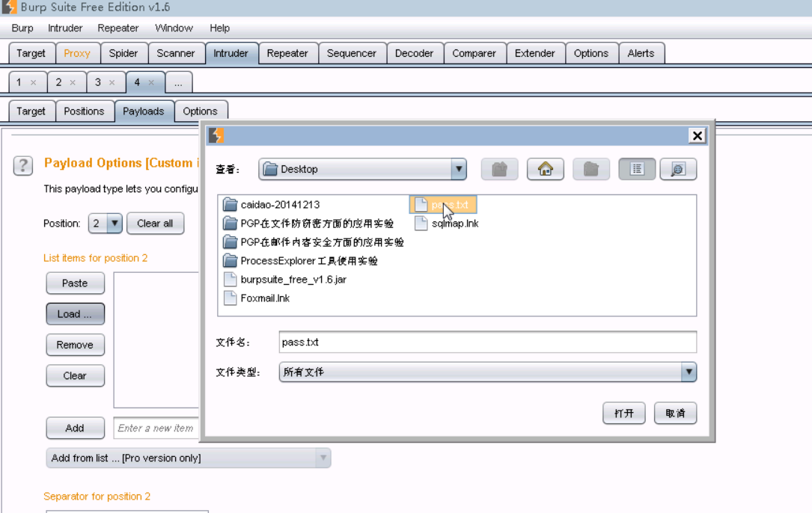Click the Remove button
This screenshot has width=812, height=513.
coord(75,345)
